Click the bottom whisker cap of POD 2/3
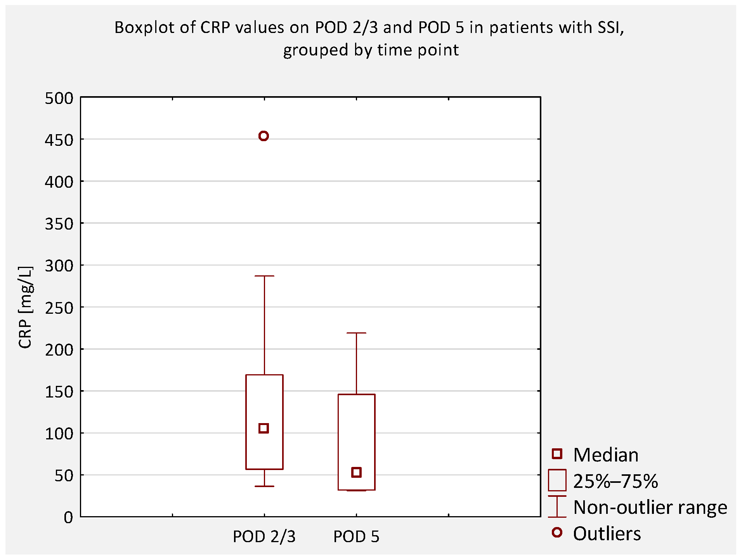The image size is (742, 560). [264, 486]
